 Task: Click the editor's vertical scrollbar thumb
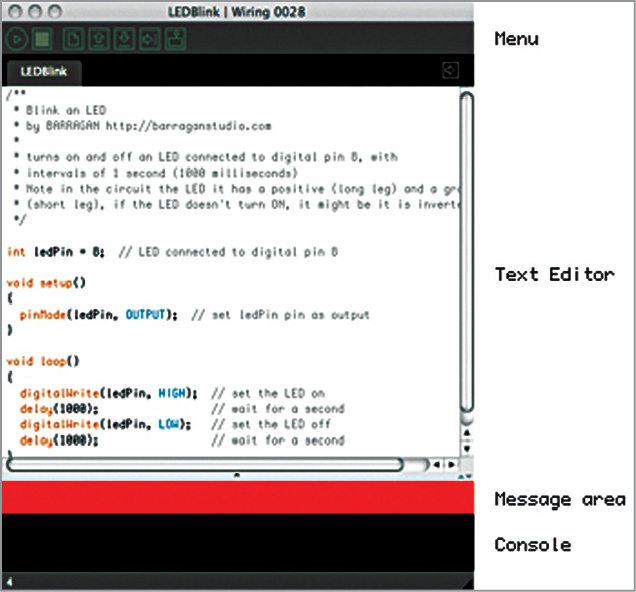465,250
